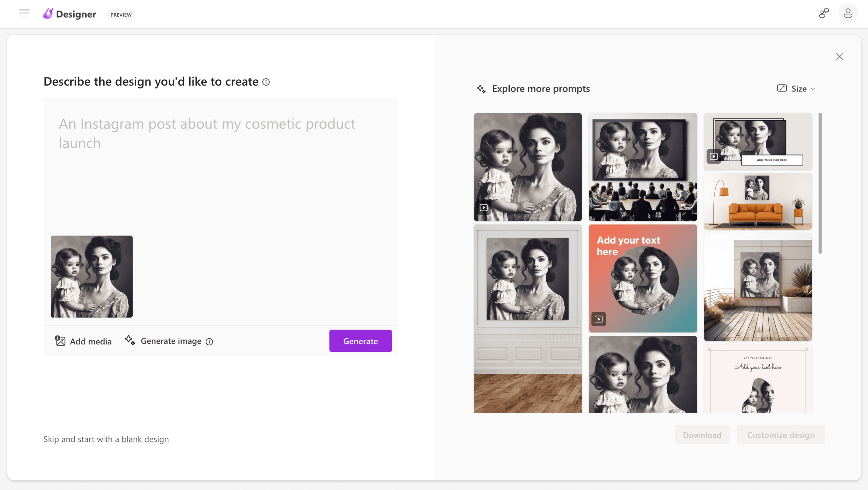Screen dimensions: 868x490
Task: Follow the blank design link
Action: click(145, 439)
